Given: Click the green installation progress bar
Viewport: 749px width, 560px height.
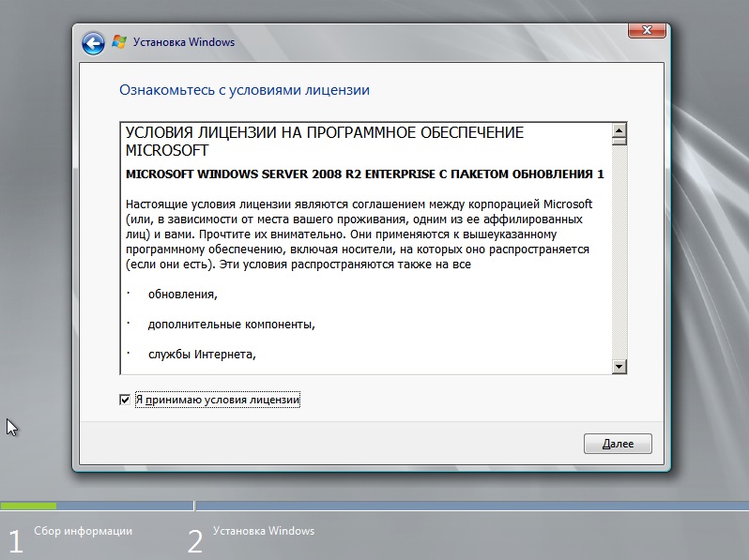Looking at the screenshot, I should tap(28, 506).
